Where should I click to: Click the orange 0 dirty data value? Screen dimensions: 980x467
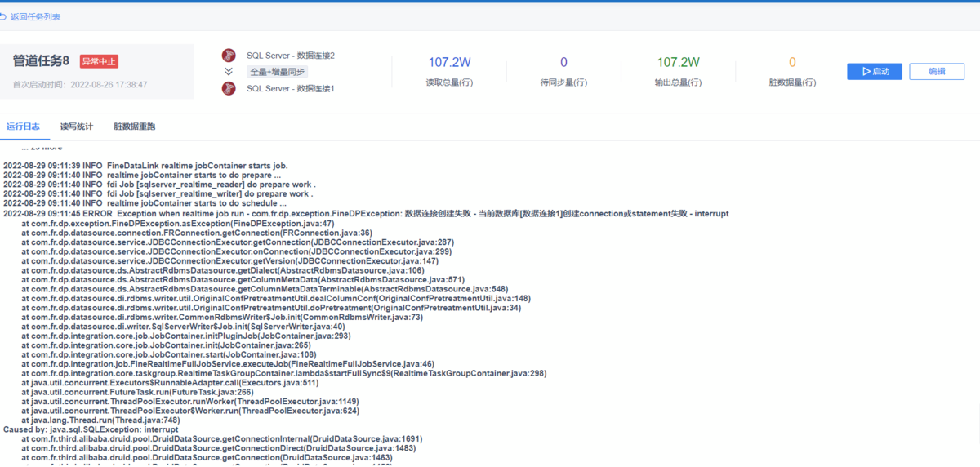[792, 62]
